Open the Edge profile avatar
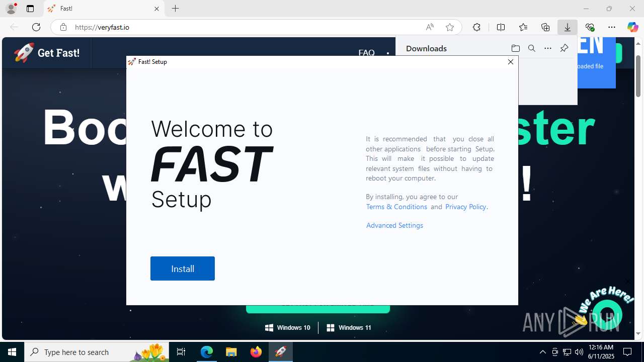Viewport: 644px width, 362px height. (x=11, y=9)
